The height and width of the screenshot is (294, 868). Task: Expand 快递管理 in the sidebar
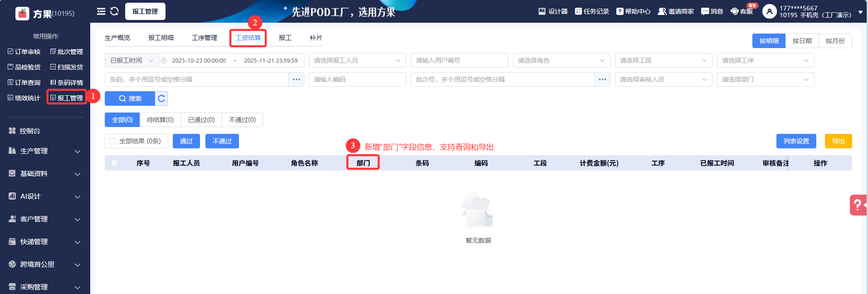[x=45, y=242]
